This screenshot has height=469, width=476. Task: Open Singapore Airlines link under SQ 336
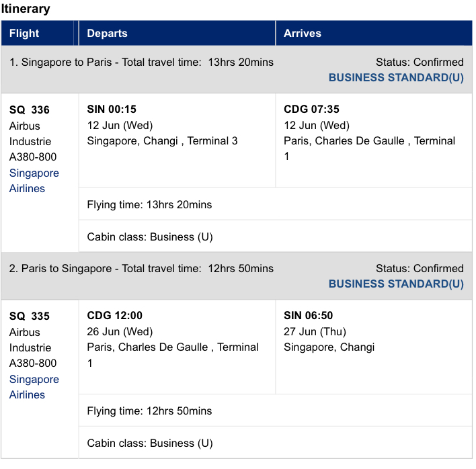click(34, 181)
